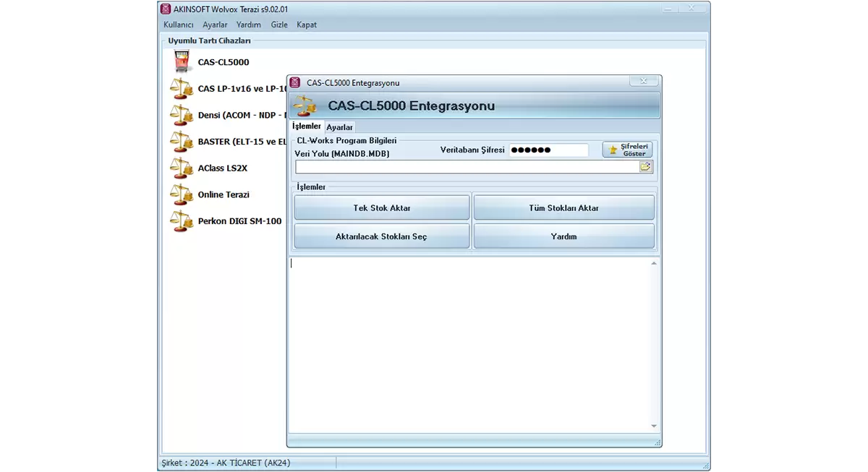This screenshot has width=868, height=472.
Task: Click the Veri Yolu path input field
Action: click(467, 167)
